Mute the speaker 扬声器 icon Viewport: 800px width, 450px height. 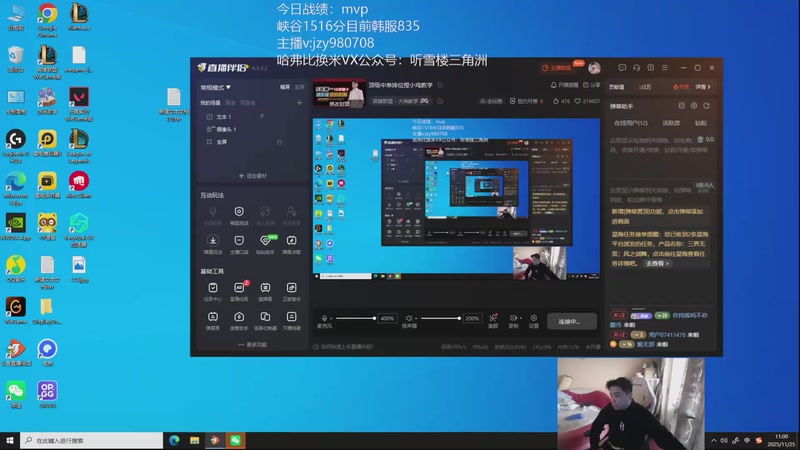click(408, 318)
